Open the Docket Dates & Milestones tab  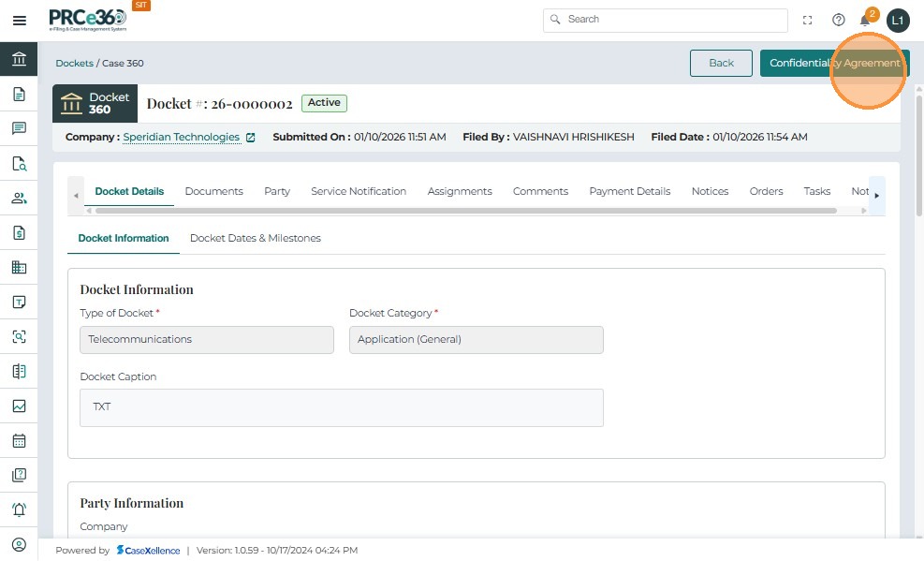tap(256, 238)
